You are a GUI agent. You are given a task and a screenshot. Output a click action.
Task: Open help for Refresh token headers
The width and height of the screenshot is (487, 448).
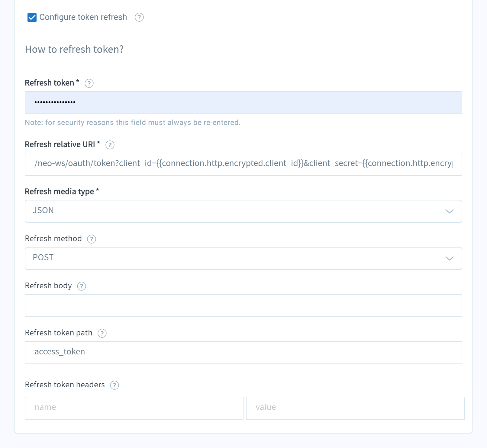(114, 385)
